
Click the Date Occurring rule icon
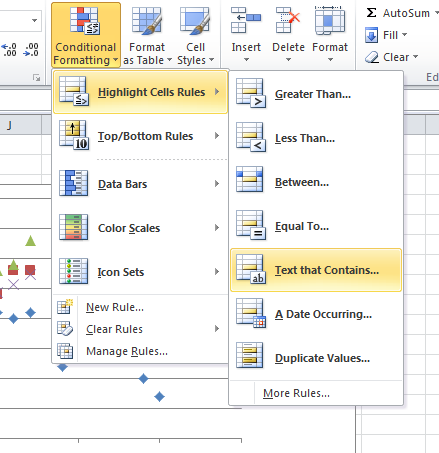[x=251, y=313]
